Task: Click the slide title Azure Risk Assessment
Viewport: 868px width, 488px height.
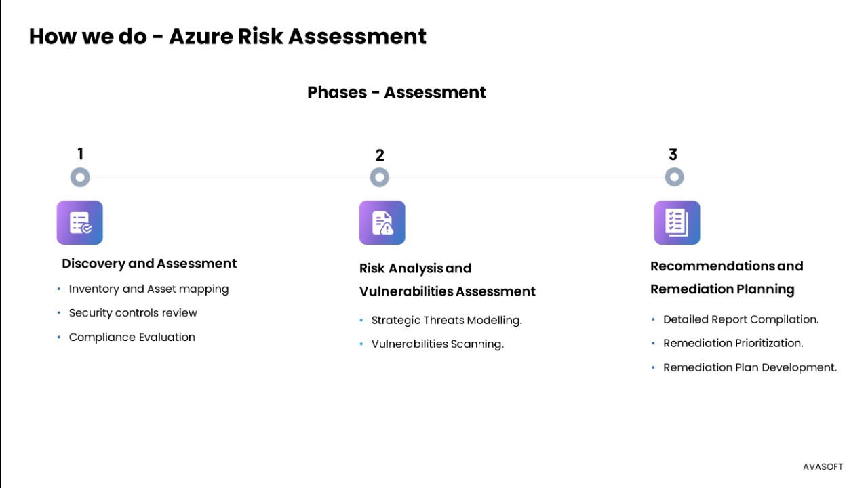Action: click(x=228, y=36)
